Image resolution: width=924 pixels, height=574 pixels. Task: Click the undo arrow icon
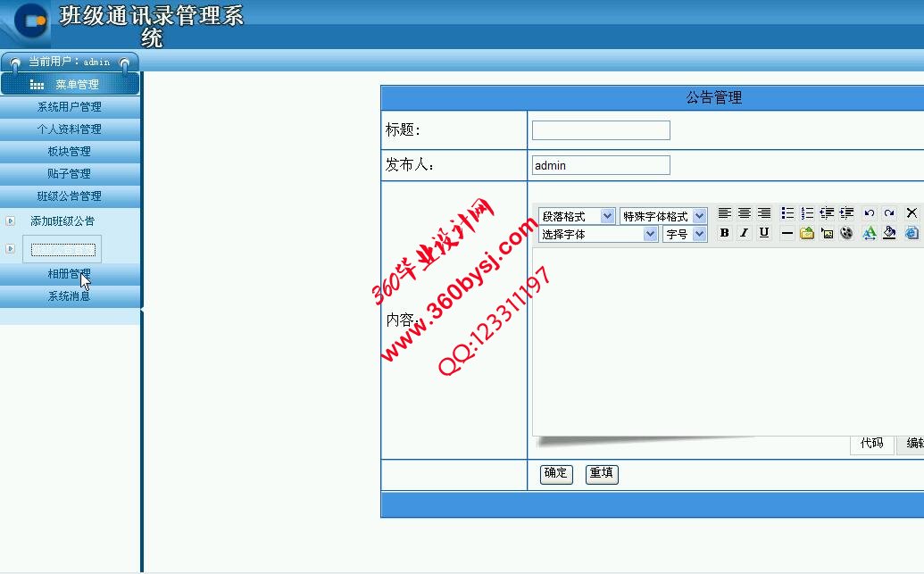(869, 213)
